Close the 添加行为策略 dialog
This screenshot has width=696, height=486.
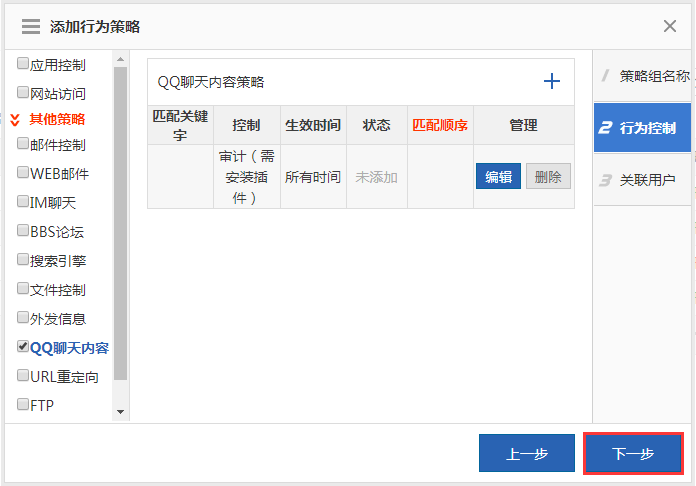click(670, 26)
